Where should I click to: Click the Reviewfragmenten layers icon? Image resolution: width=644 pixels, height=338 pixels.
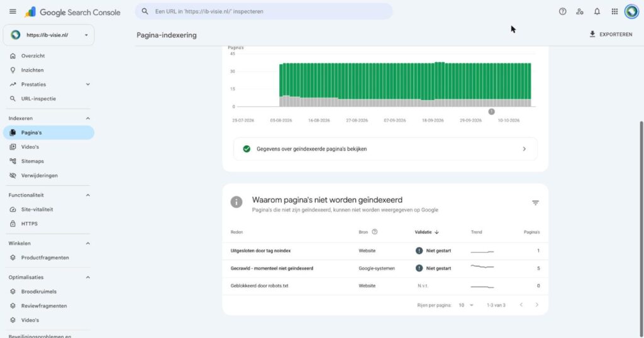pyautogui.click(x=13, y=306)
